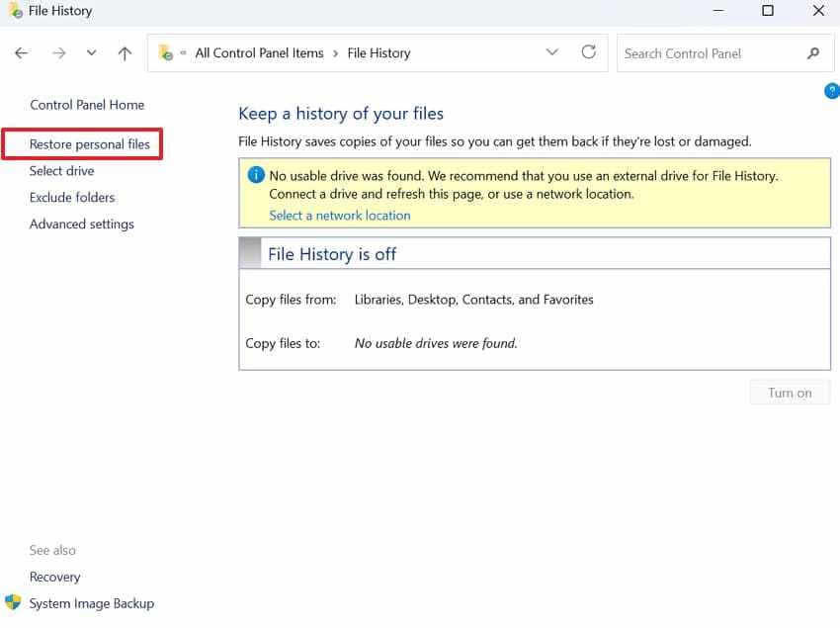Click 'Libraries, Desktop, Contacts, and Favorites' text

[473, 300]
